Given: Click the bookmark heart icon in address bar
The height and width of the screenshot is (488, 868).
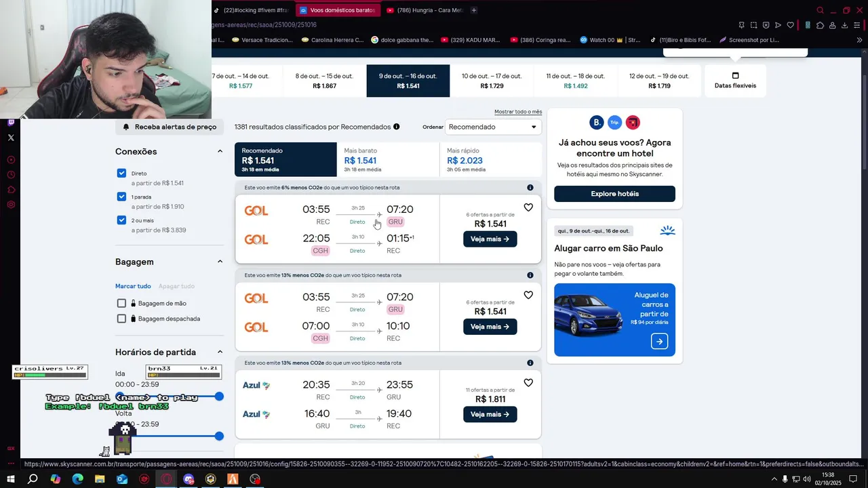Looking at the screenshot, I should [790, 25].
